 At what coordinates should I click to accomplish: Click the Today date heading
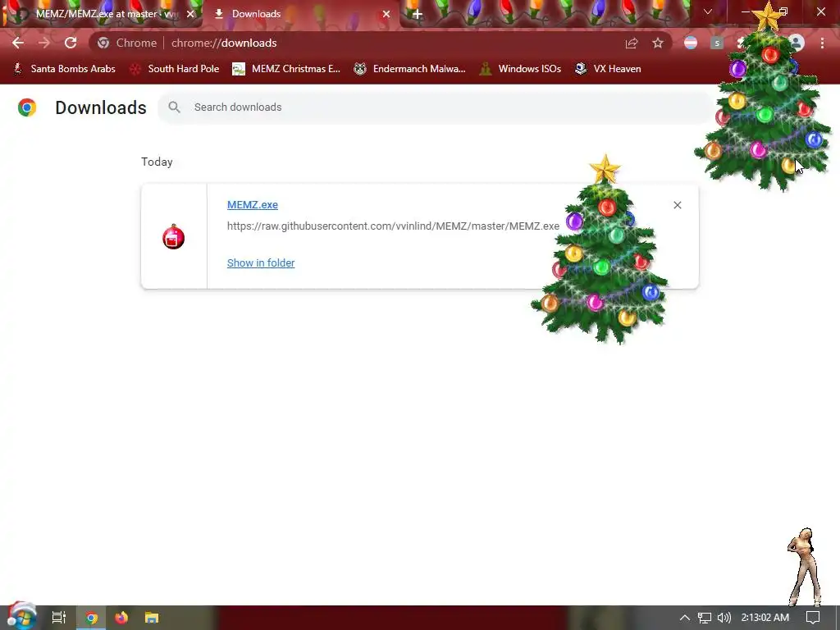click(x=157, y=162)
